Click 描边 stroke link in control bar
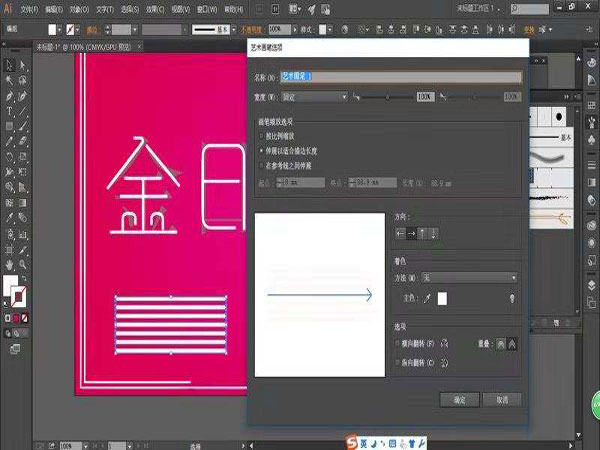Image resolution: width=600 pixels, height=450 pixels. [92, 29]
